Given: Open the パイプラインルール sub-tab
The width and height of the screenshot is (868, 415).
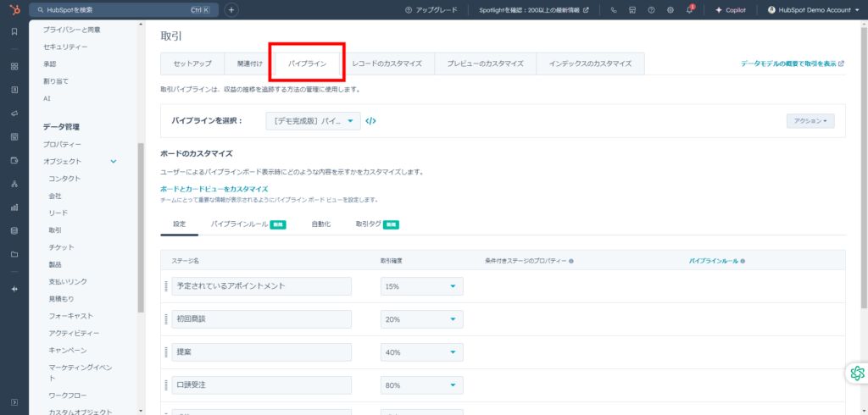Looking at the screenshot, I should tap(248, 224).
